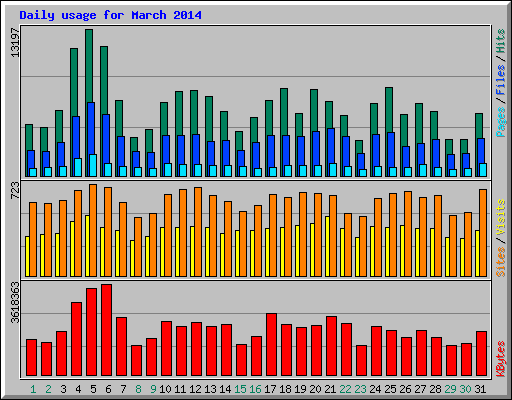Click the blue files bar for day 21
The width and height of the screenshot is (512, 400).
tap(331, 145)
